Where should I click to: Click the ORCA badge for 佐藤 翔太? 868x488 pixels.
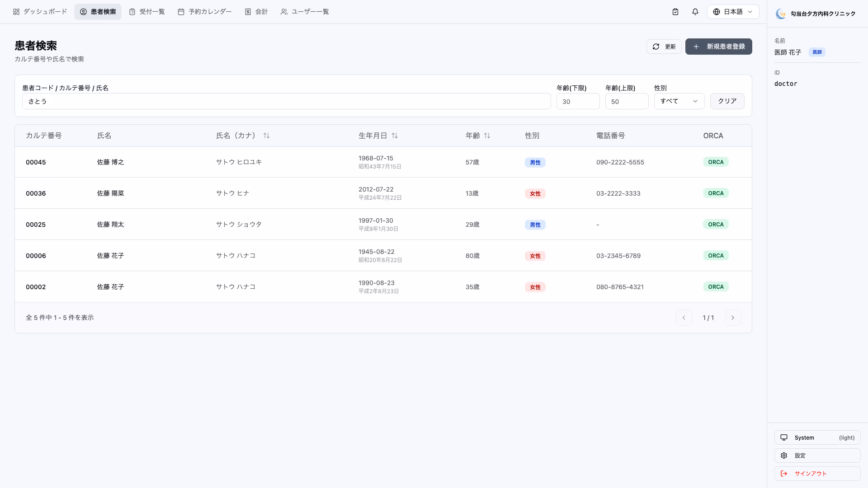tap(716, 225)
